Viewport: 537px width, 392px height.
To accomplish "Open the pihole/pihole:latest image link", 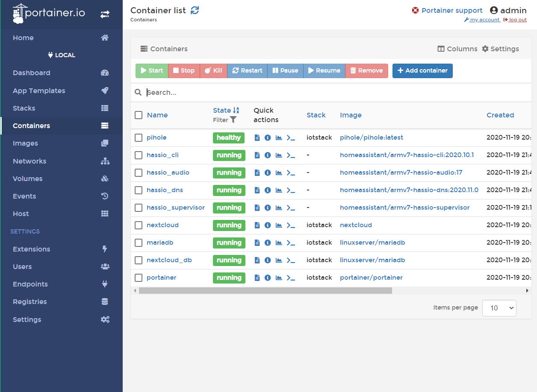I will 372,137.
